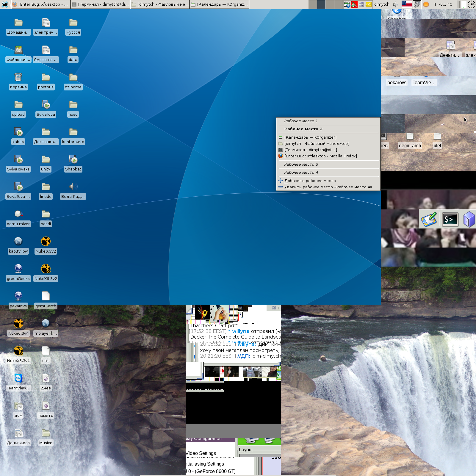Screen dimensions: 476x476
Task: Open the terminal launcher with $> symbol
Action: (x=450, y=220)
